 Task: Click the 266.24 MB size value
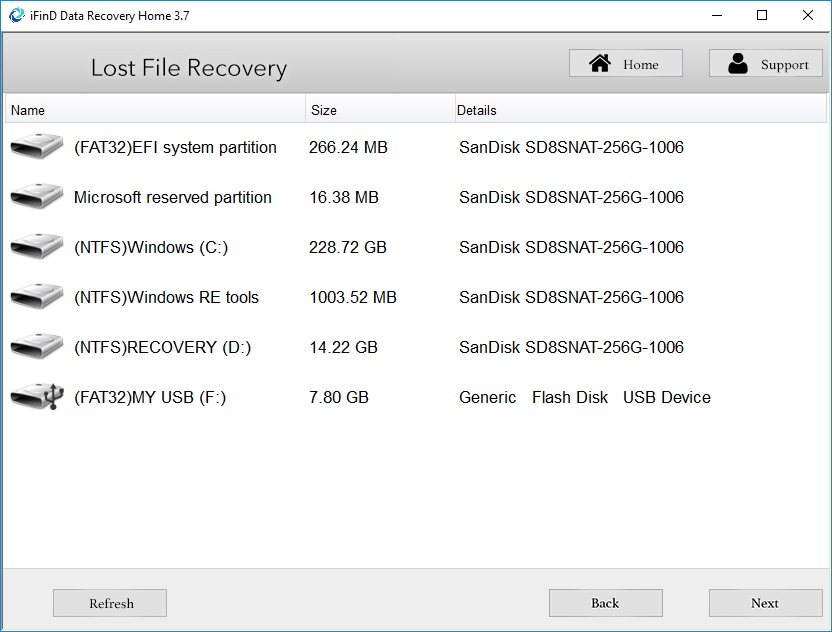pyautogui.click(x=348, y=147)
